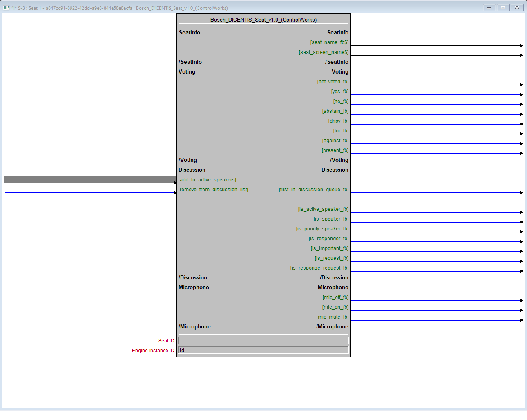Click the [is_response_request_fb] output label
Image resolution: width=527 pixels, height=420 pixels.
[x=319, y=268]
